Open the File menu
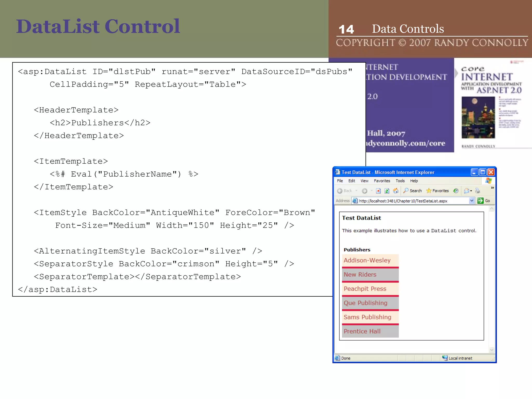Image resolution: width=532 pixels, height=399 pixels. tap(340, 181)
